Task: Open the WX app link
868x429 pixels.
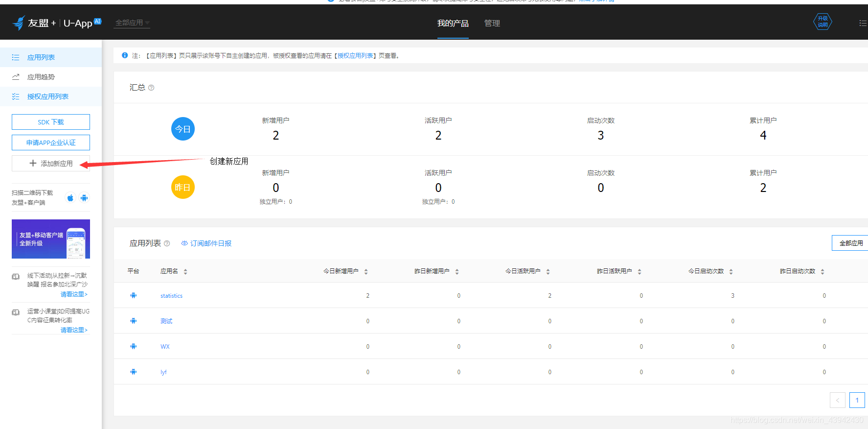Action: 165,347
